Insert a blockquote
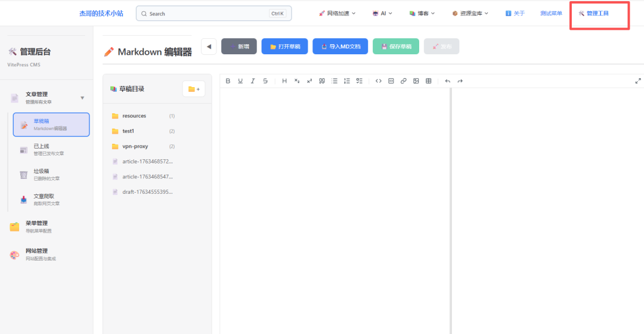 pos(321,81)
